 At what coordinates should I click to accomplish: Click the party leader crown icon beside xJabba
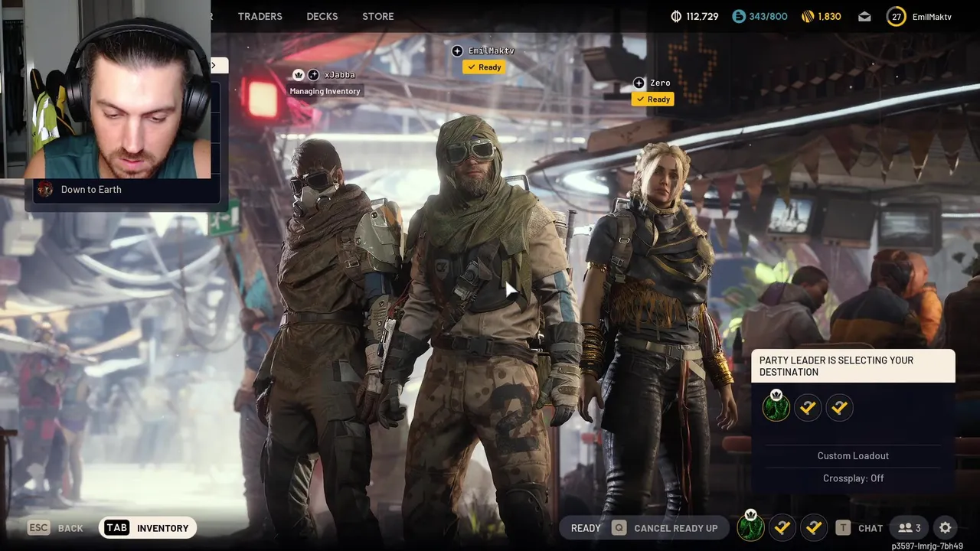tap(299, 74)
